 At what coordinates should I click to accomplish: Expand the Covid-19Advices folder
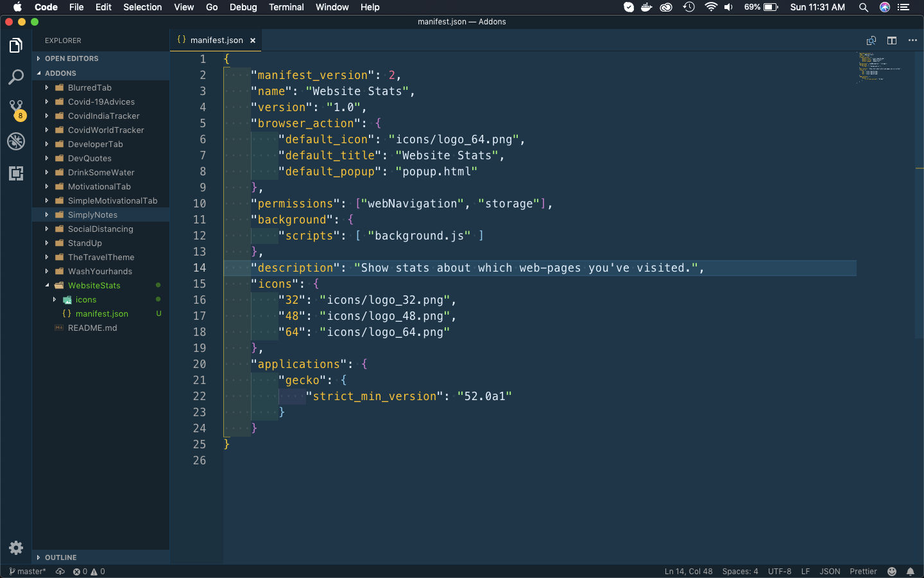pyautogui.click(x=101, y=101)
